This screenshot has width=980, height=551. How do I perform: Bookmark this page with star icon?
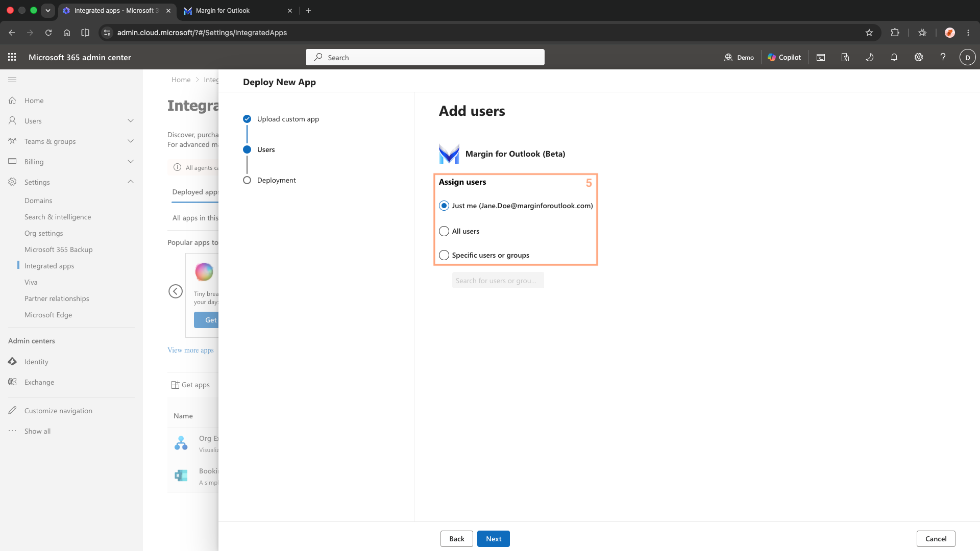[869, 33]
